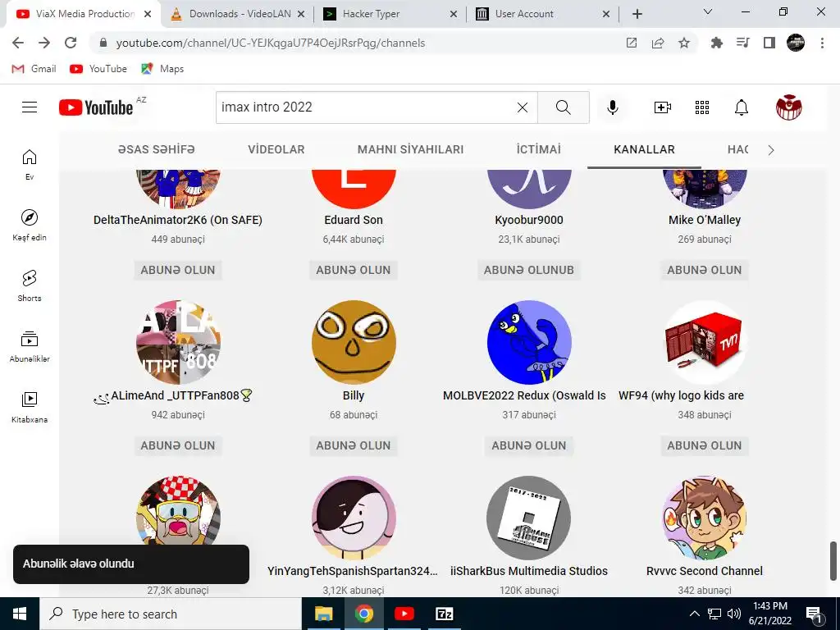Select the KANALLAR tab
This screenshot has height=630, width=840.
[x=644, y=149]
